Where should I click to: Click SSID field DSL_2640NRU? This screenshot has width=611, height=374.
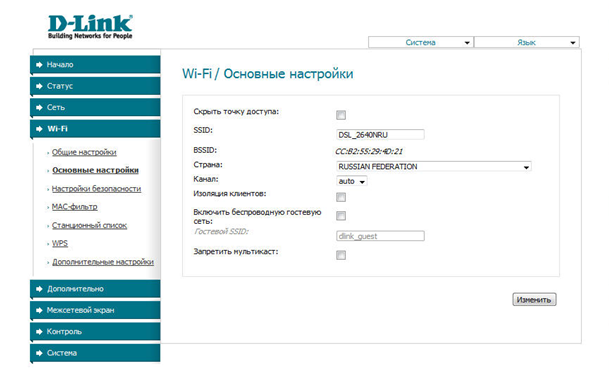(x=380, y=135)
